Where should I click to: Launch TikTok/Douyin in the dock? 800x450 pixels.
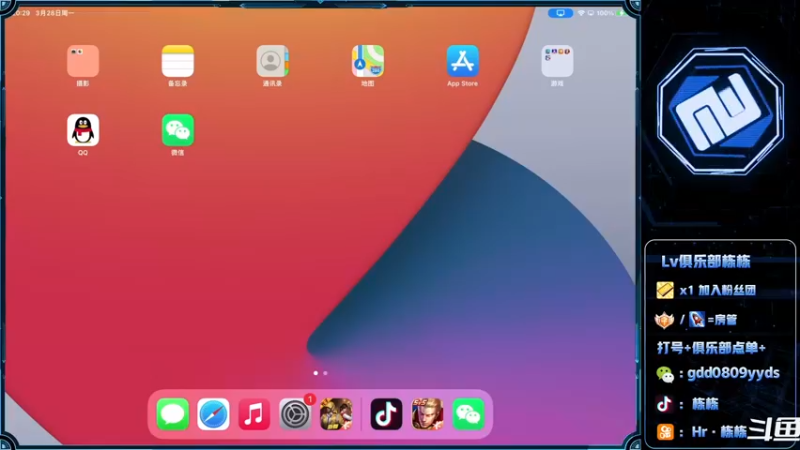(386, 414)
